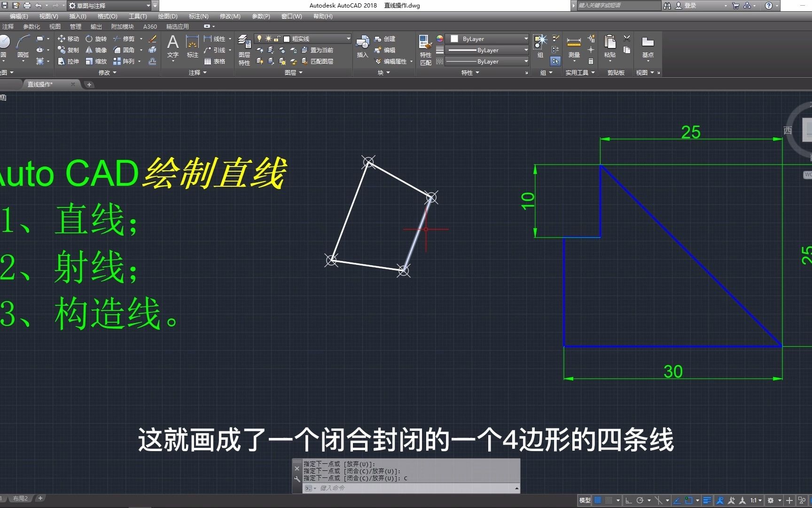Open annotation scale 1:1 dropdown
Screen dimensions: 812x508
[757, 500]
